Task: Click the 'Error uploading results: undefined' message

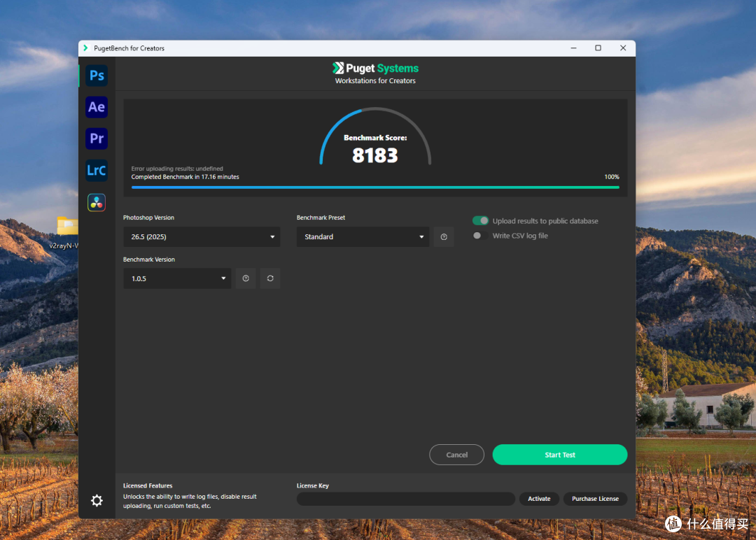Action: [177, 169]
